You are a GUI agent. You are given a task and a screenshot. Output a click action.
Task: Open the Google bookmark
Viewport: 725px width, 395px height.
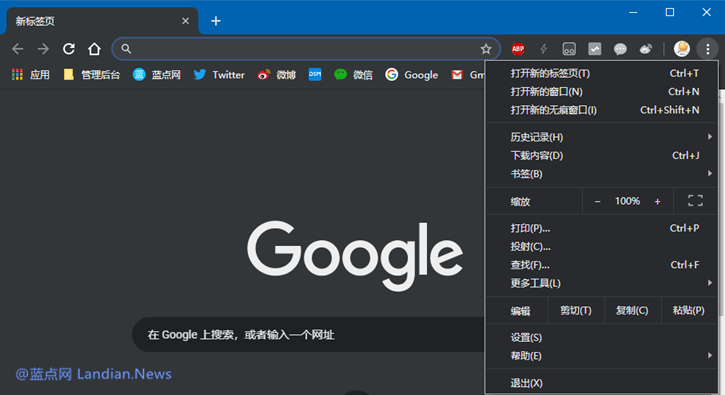[412, 74]
